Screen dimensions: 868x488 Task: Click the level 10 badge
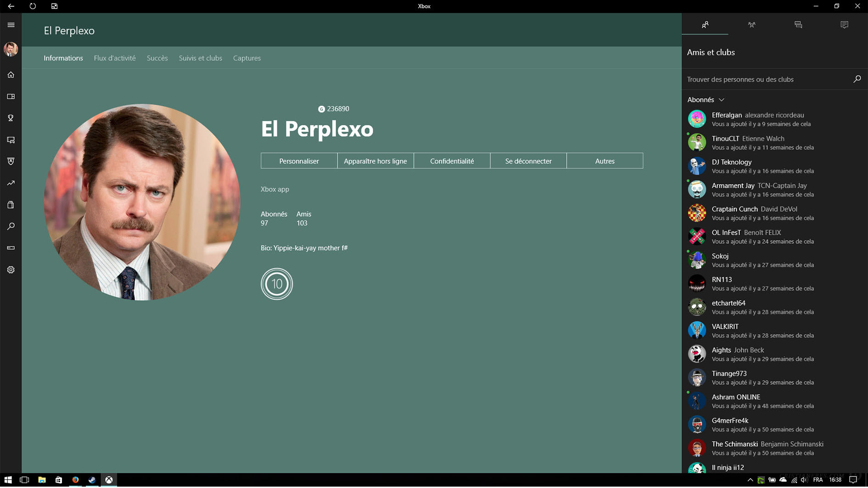click(277, 284)
